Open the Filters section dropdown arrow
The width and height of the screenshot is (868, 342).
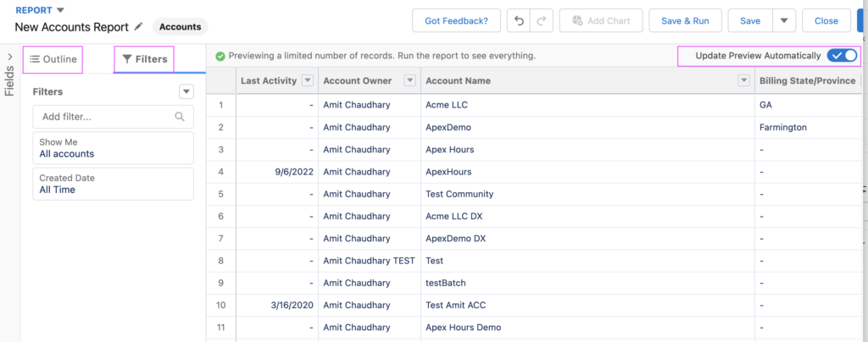[186, 91]
